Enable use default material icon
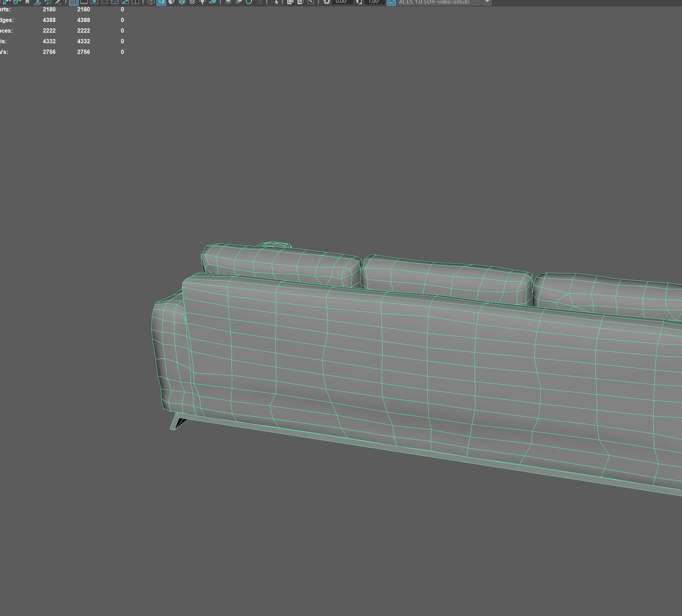The width and height of the screenshot is (682, 616). [172, 2]
